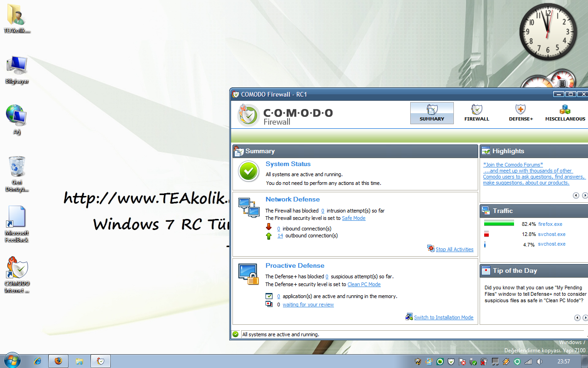Click the red 12.8% svchost.exe traffic bar
The image size is (588, 368).
click(x=486, y=234)
